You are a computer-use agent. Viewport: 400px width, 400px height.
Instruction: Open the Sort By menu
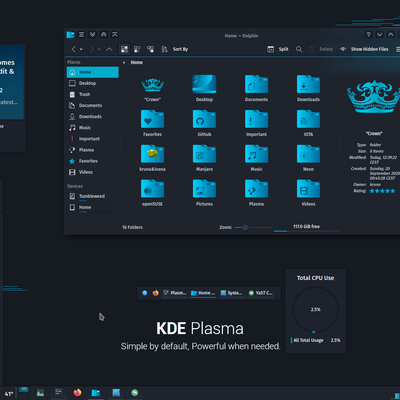(x=175, y=49)
